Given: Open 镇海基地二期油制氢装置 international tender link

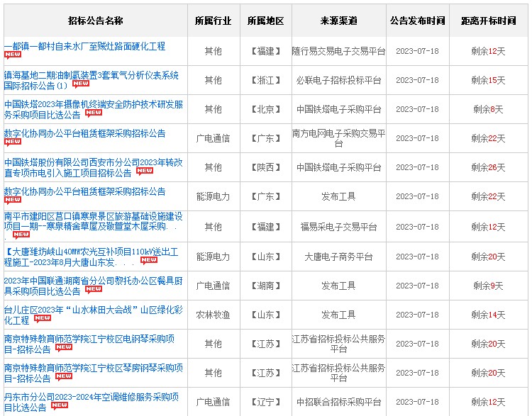Looking at the screenshot, I should 91,75.
